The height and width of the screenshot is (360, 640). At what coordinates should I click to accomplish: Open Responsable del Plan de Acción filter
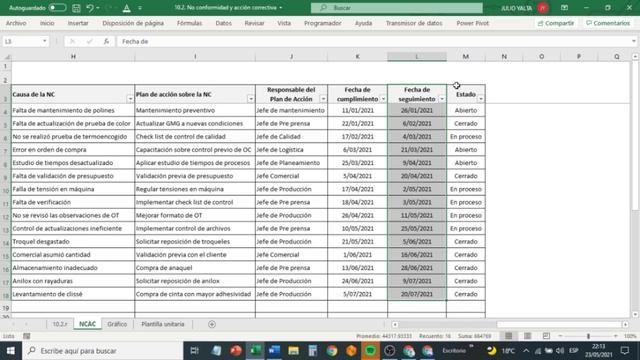(323, 99)
